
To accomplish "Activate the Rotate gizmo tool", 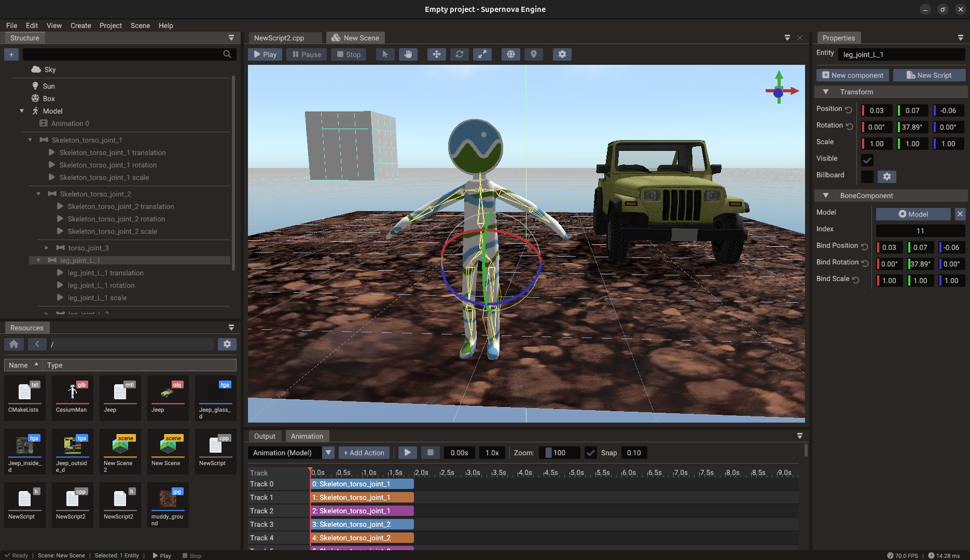I will pos(459,54).
